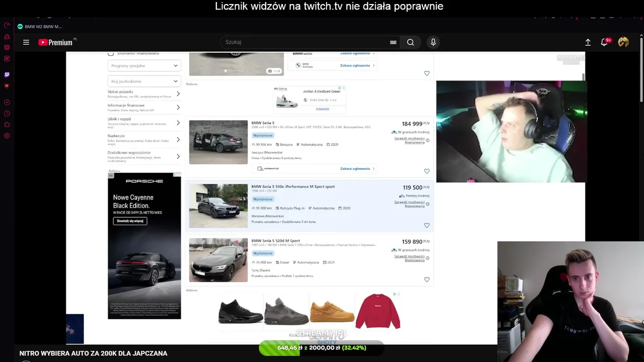Open the YouTube hamburger guide menu
Image resolution: width=644 pixels, height=362 pixels.
pyautogui.click(x=26, y=42)
